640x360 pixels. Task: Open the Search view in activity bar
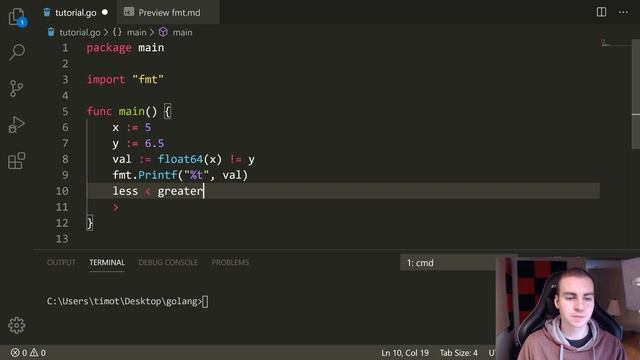17,52
